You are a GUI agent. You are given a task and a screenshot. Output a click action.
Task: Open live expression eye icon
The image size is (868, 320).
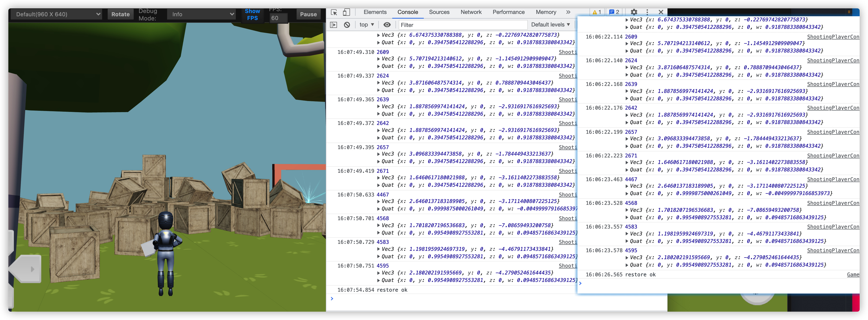click(x=387, y=25)
